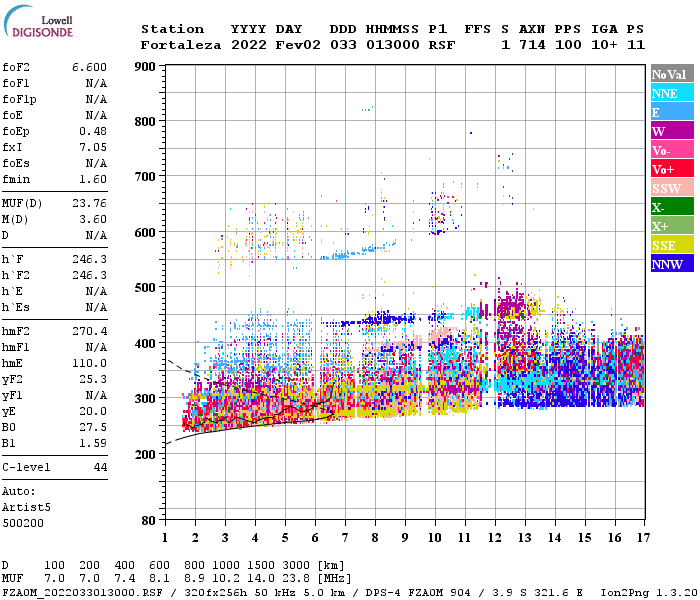This screenshot has width=700, height=600.
Task: Click the Artist5 auto-scaling label
Action: tap(26, 508)
